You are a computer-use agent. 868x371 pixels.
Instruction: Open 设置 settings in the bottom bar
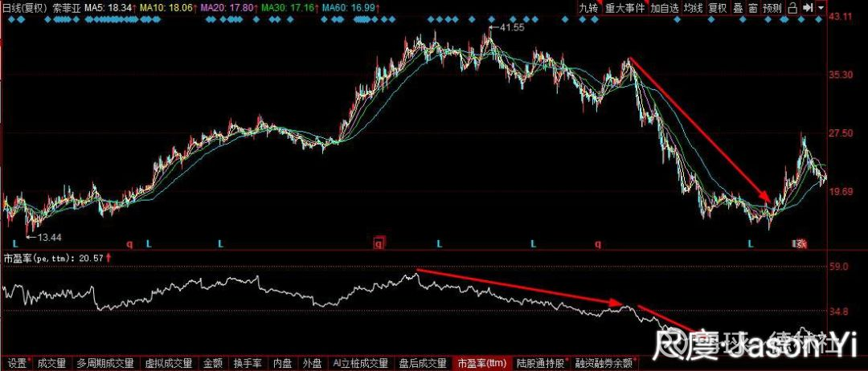[17, 363]
